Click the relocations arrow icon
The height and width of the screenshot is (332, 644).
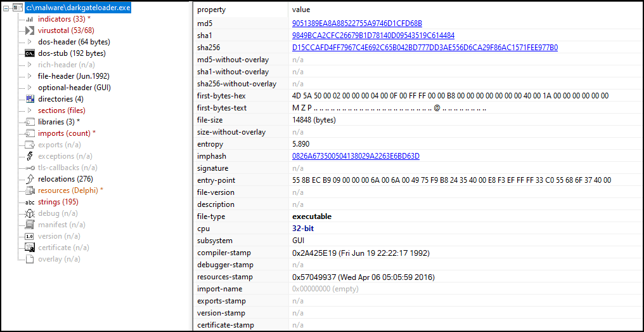[x=30, y=179]
